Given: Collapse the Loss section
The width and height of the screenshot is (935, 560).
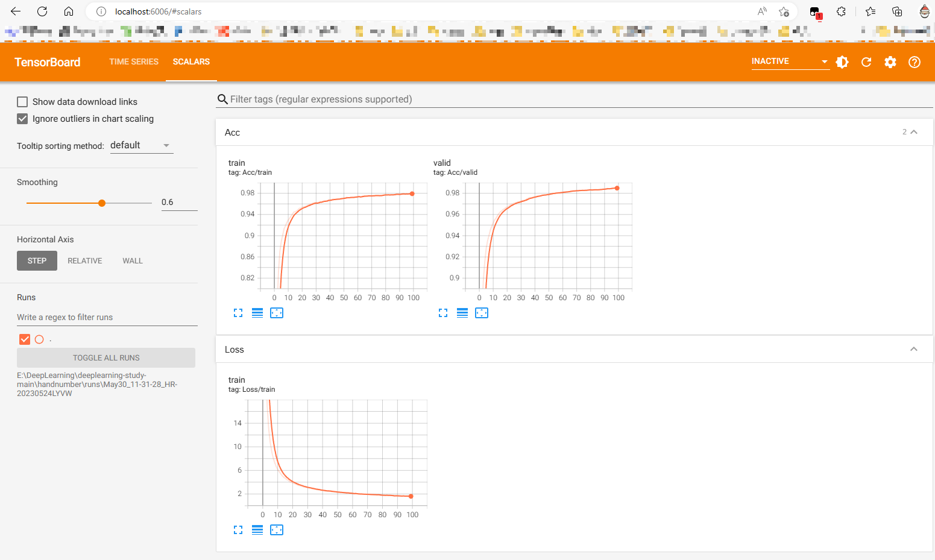Looking at the screenshot, I should tap(914, 349).
